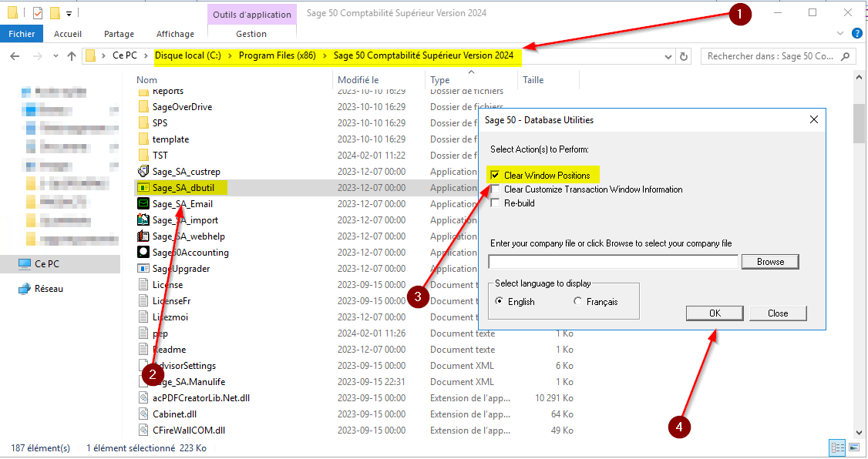Check the Re-build checkbox
868x459 pixels.
495,203
